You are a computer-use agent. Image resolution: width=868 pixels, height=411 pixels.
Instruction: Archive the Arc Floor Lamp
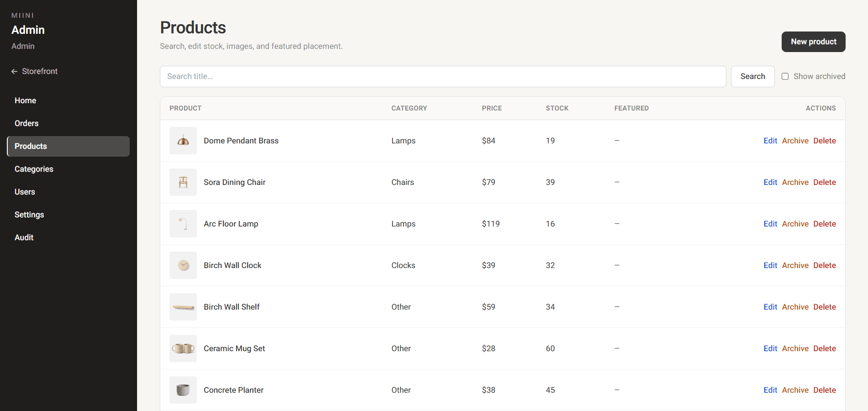click(x=795, y=224)
